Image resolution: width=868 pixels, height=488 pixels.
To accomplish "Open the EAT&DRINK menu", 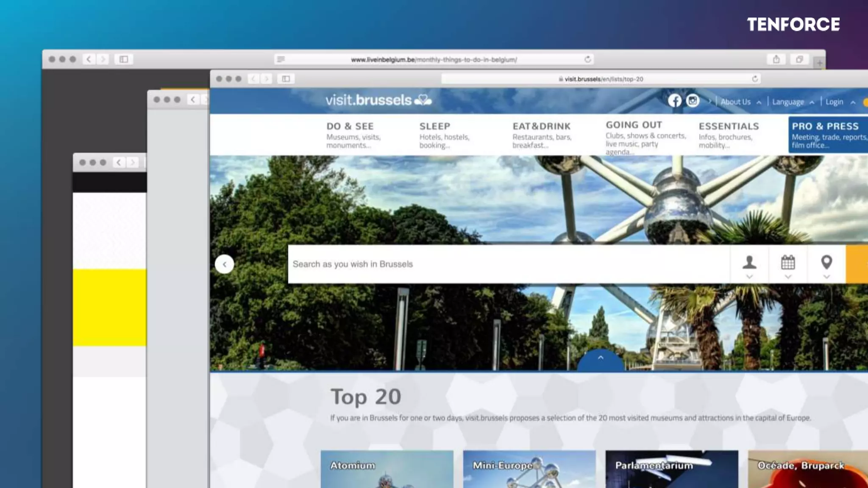I will click(x=541, y=126).
